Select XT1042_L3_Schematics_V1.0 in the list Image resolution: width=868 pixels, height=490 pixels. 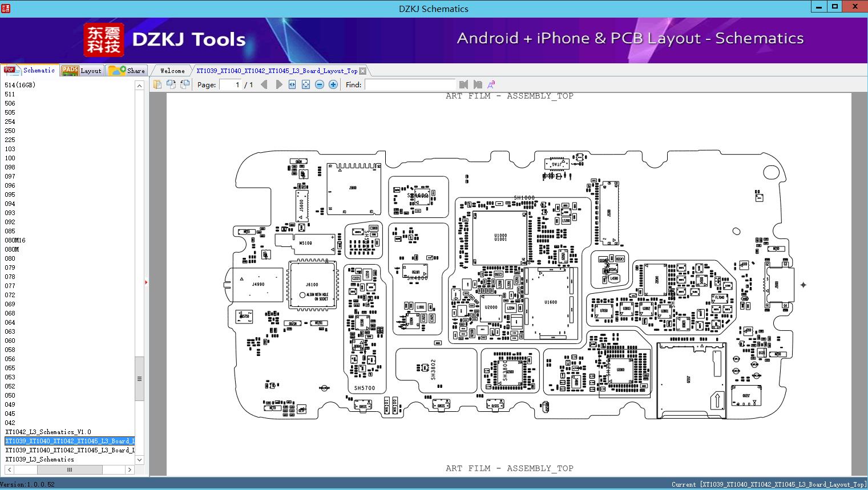pyautogui.click(x=48, y=432)
